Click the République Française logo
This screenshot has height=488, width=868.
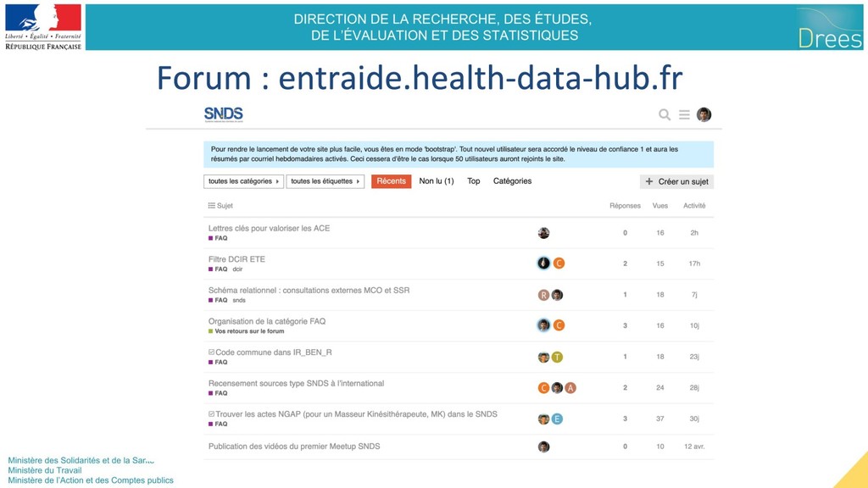tap(43, 27)
